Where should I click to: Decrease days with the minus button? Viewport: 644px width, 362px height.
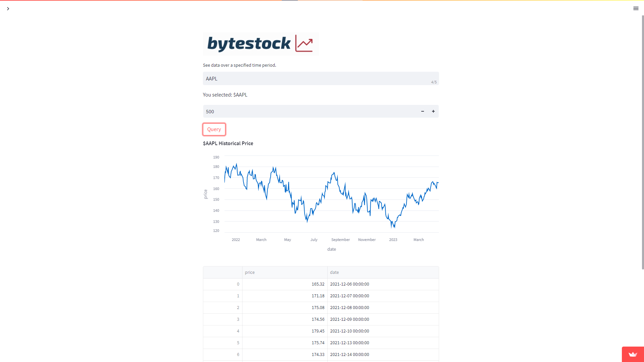422,111
